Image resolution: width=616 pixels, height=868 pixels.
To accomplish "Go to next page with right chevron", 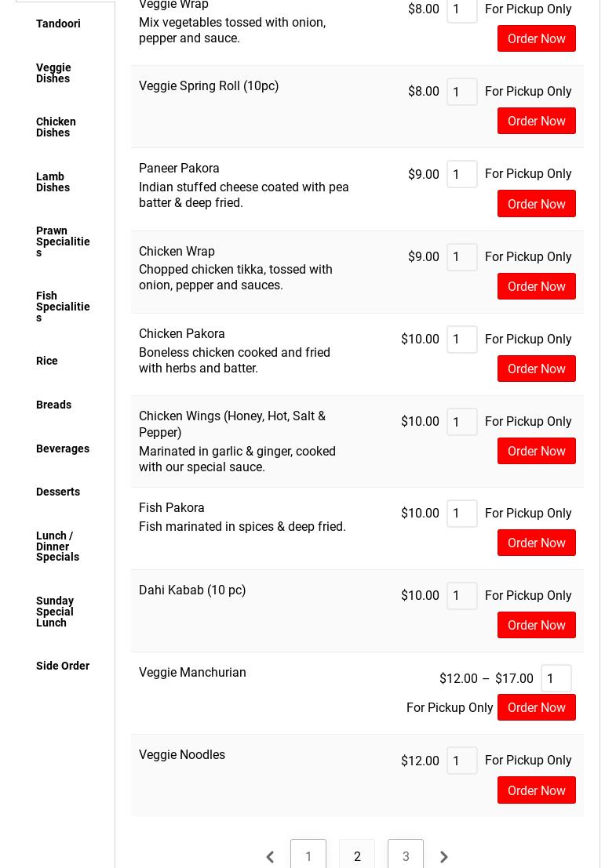I will [x=444, y=857].
